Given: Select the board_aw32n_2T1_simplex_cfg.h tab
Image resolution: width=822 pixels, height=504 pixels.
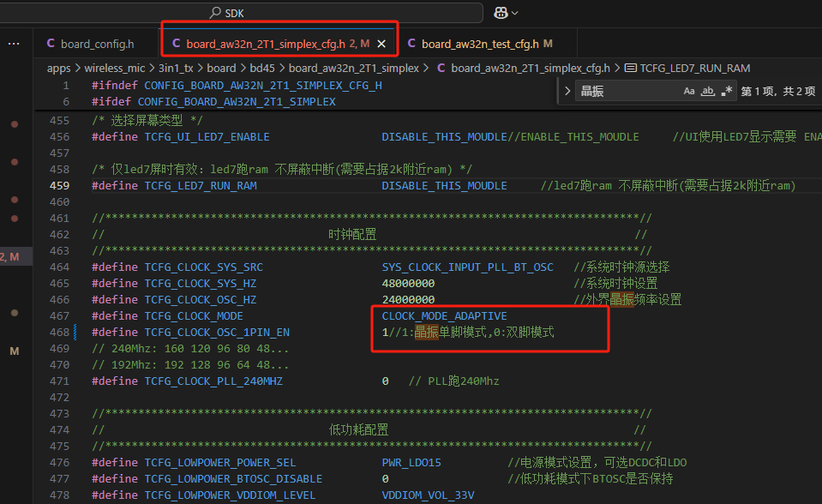Looking at the screenshot, I should click(x=266, y=44).
